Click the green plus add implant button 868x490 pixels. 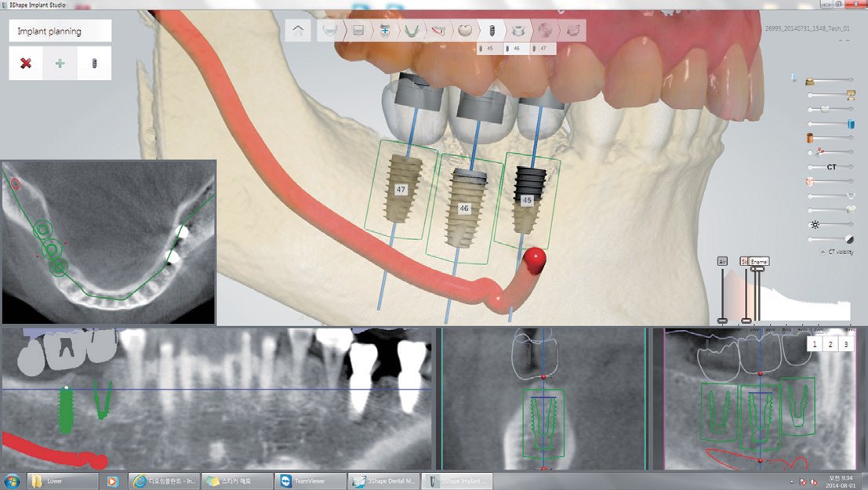coord(60,64)
